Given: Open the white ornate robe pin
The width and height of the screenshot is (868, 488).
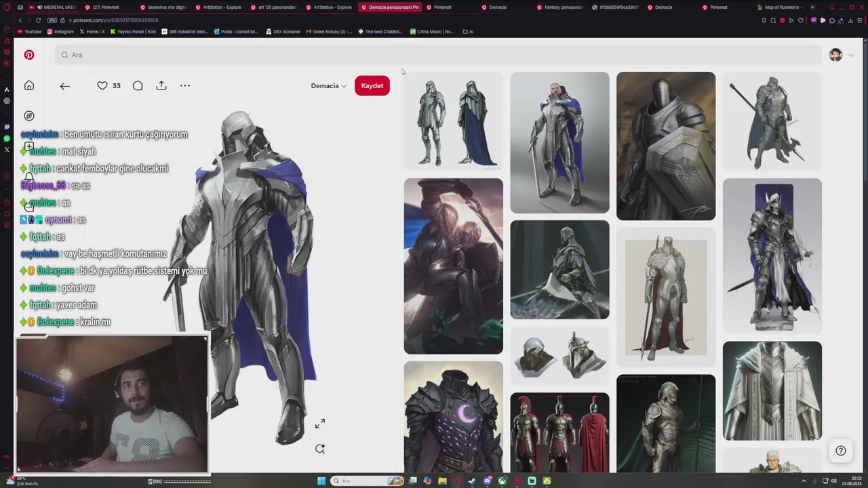Looking at the screenshot, I should pos(772,391).
